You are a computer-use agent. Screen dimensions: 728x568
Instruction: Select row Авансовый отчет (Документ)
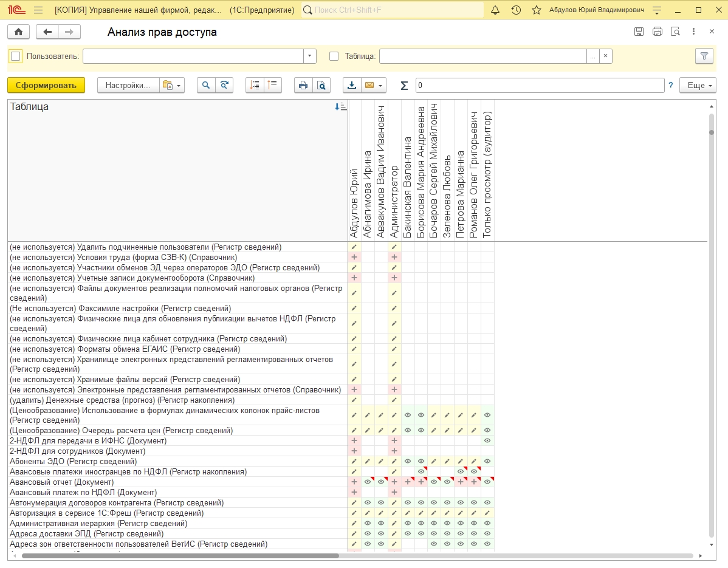pos(178,482)
